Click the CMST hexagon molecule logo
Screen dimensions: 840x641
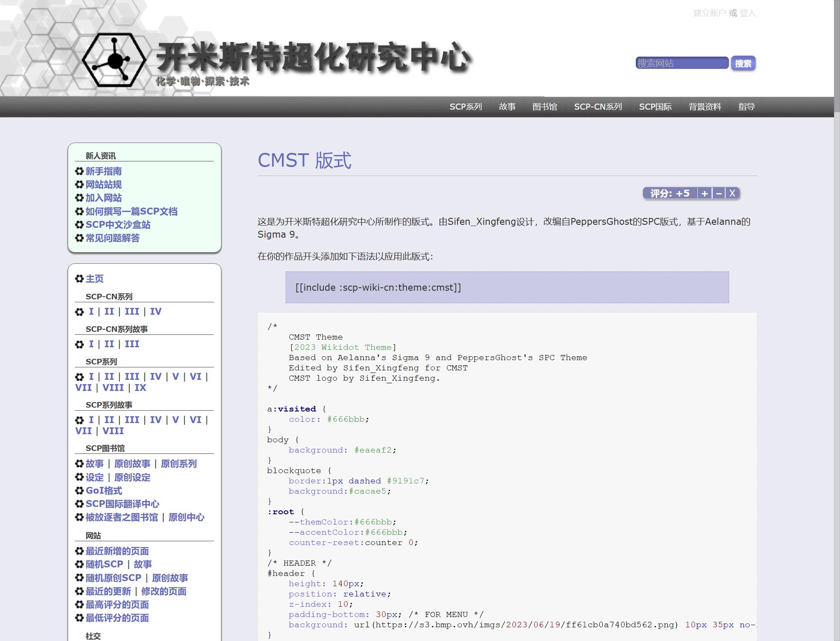(114, 60)
